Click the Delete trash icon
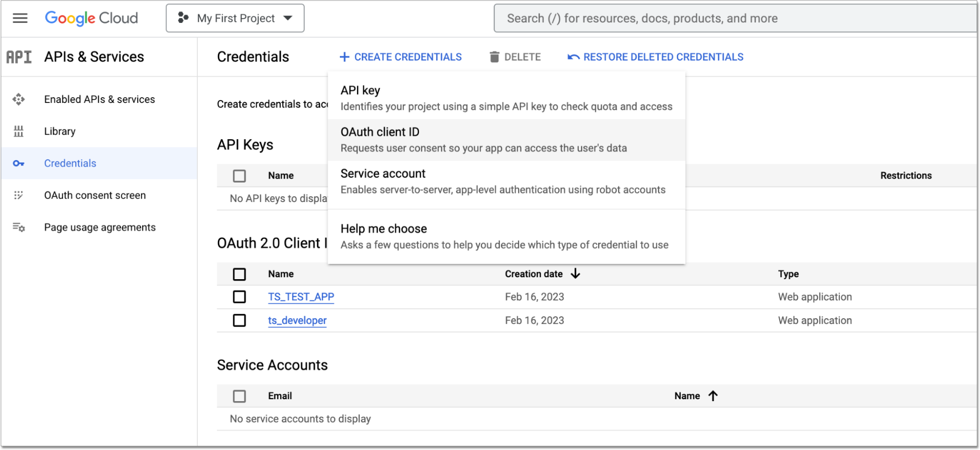Viewport: 980px width, 450px height. point(495,57)
